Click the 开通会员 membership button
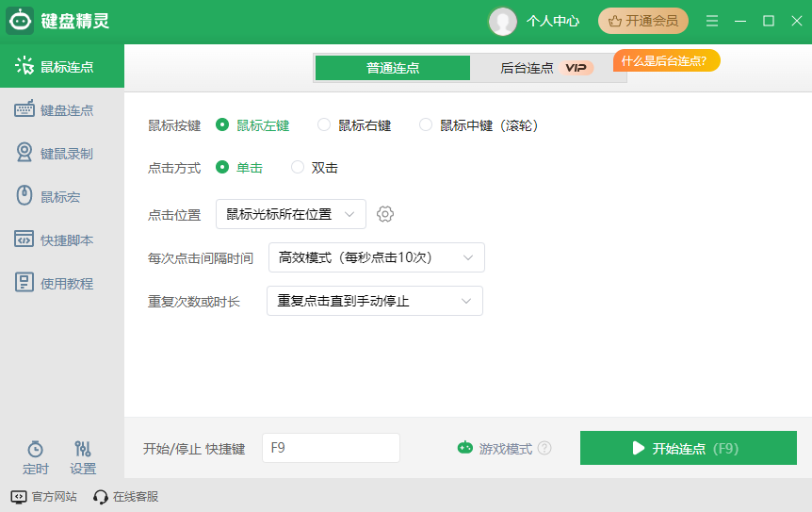The image size is (812, 512). [643, 21]
